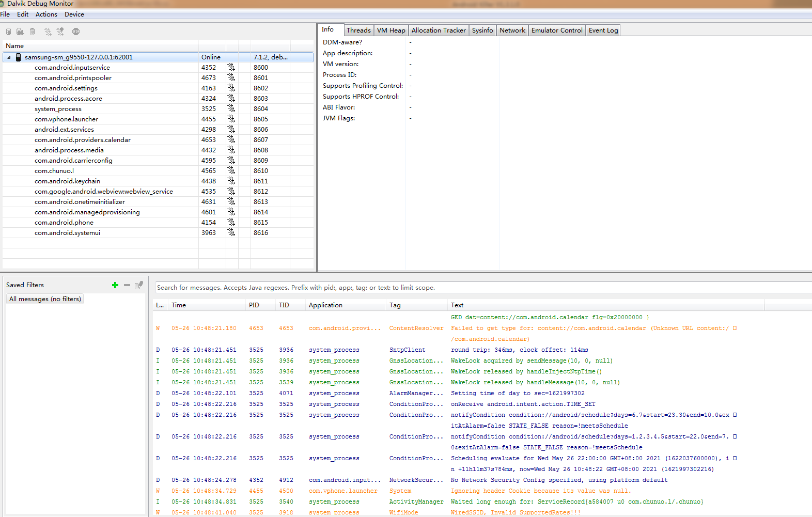Select the All messages (no filters) filter
The image size is (812, 517).
(x=45, y=299)
